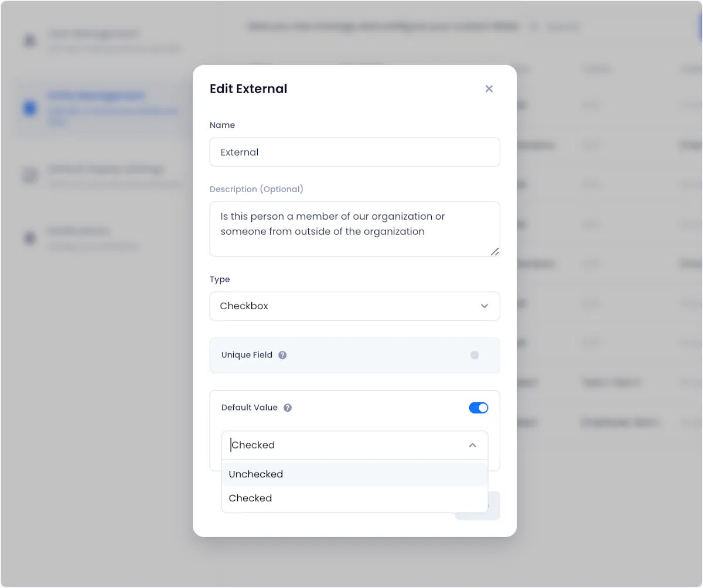Click the Description text area
The image size is (703, 588).
354,229
